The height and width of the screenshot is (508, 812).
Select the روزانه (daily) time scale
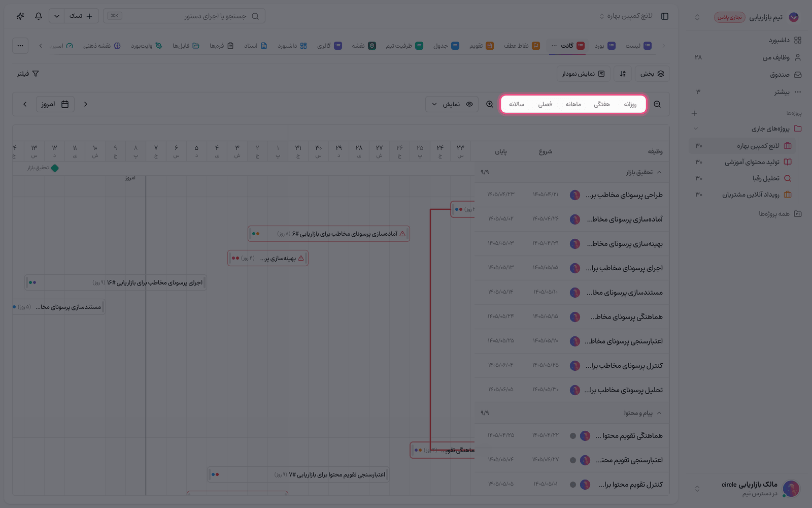point(630,104)
